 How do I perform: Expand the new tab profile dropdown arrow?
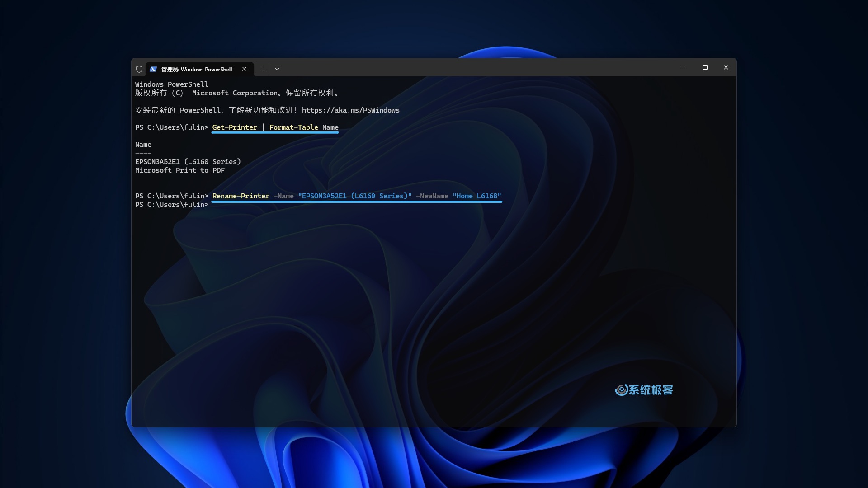point(277,69)
